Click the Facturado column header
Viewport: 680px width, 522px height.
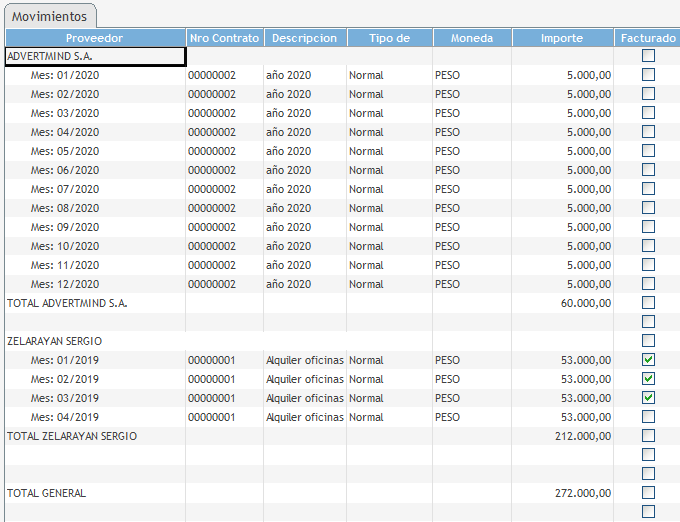coord(647,38)
